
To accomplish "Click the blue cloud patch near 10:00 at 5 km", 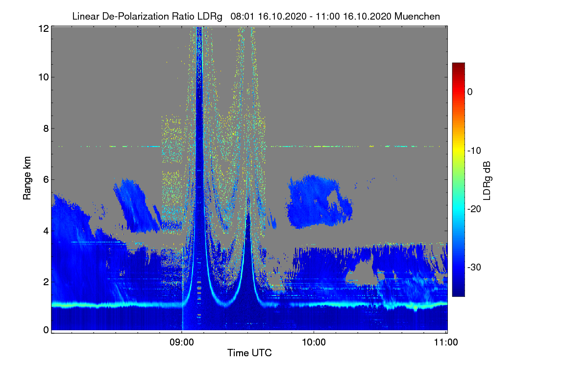I will (x=318, y=201).
